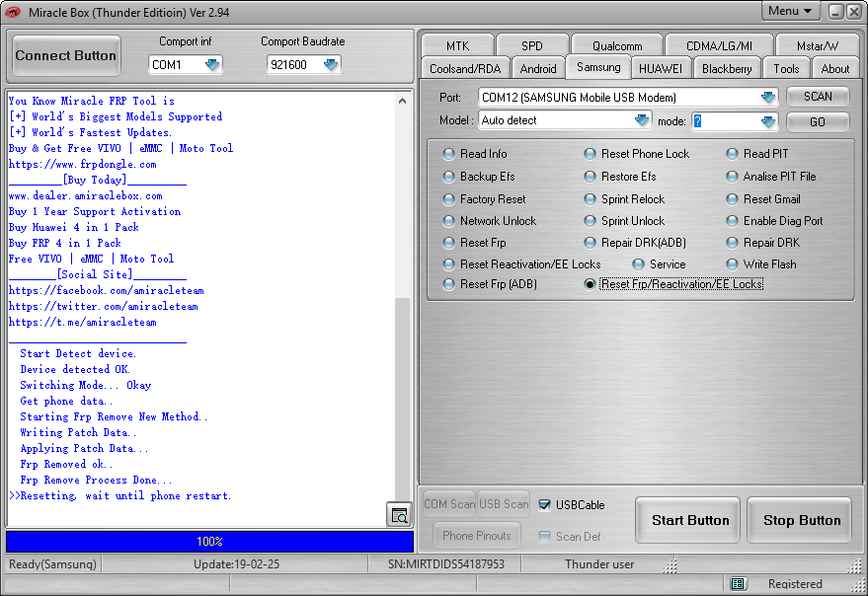Click the Samsung tab
This screenshot has height=596, width=868.
click(598, 67)
